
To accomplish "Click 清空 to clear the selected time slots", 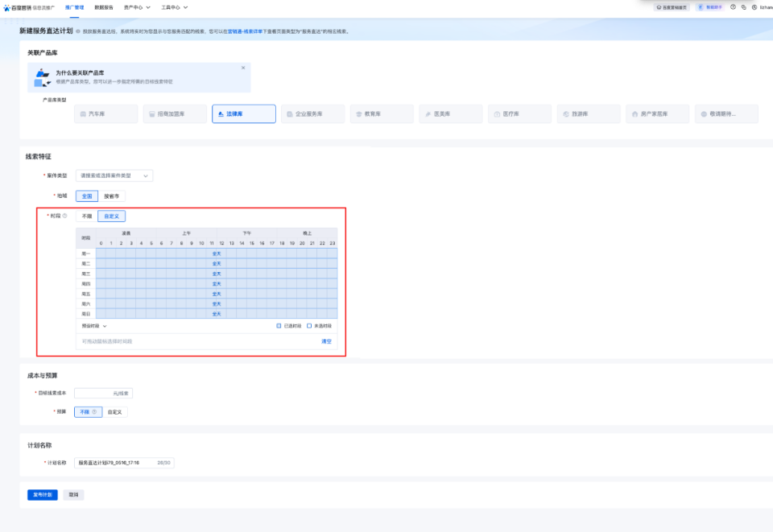I will pos(326,341).
